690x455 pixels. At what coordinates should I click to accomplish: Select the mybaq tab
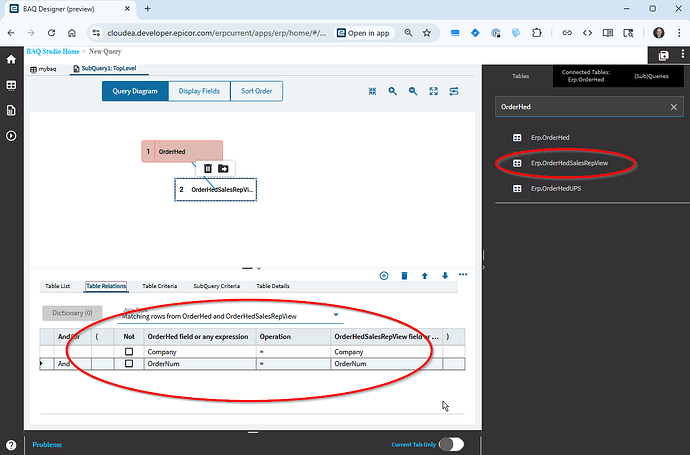click(44, 69)
